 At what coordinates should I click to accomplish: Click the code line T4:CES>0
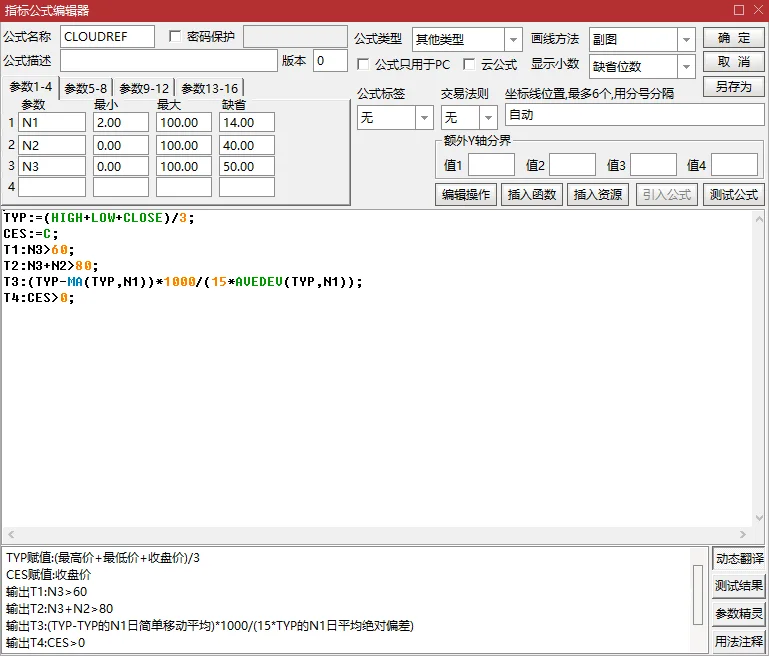coord(39,298)
